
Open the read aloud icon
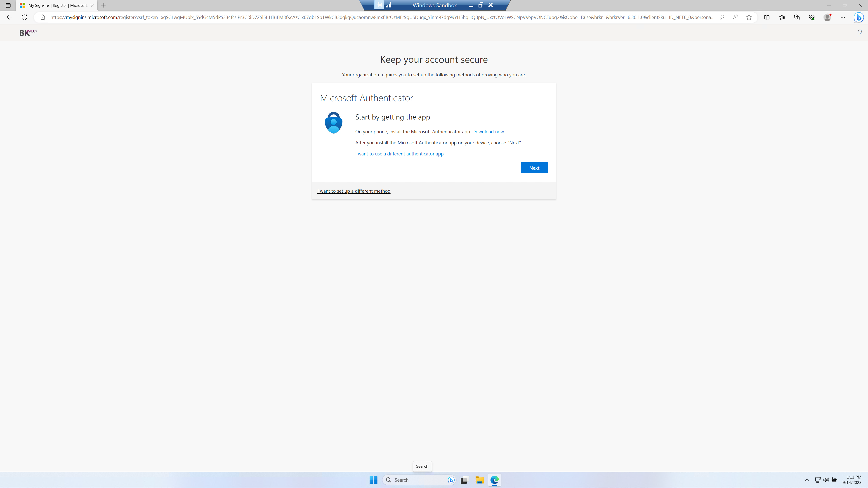[x=735, y=17]
